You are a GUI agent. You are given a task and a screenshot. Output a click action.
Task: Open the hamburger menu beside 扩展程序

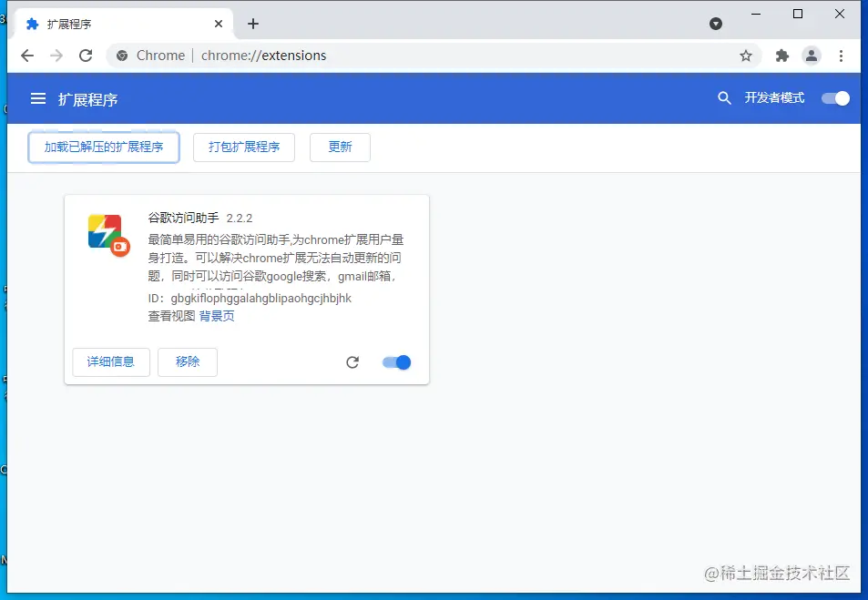click(38, 98)
